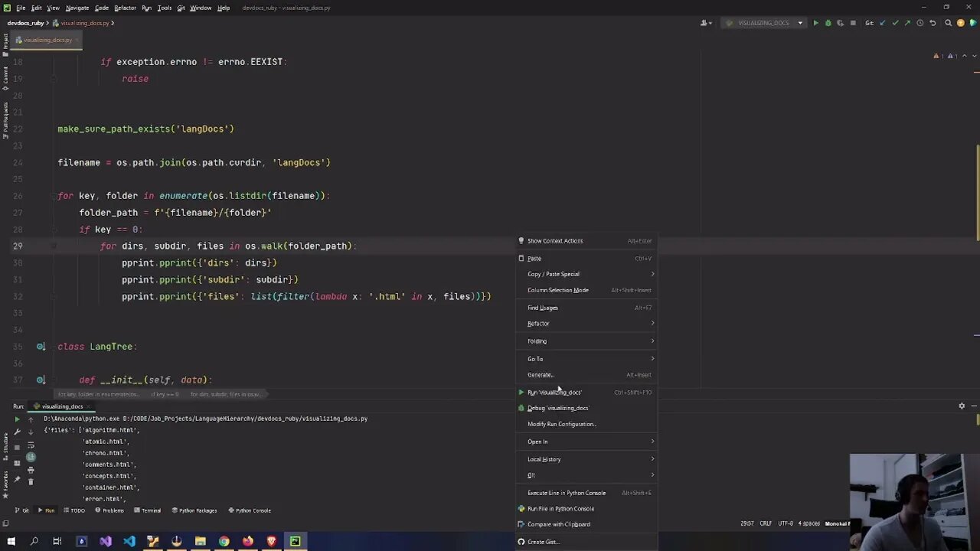This screenshot has width=980, height=551.
Task: Open the Python Console tool window button
Action: click(x=250, y=510)
